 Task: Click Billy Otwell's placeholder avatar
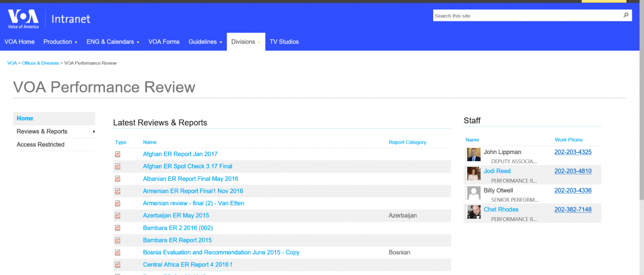[473, 193]
